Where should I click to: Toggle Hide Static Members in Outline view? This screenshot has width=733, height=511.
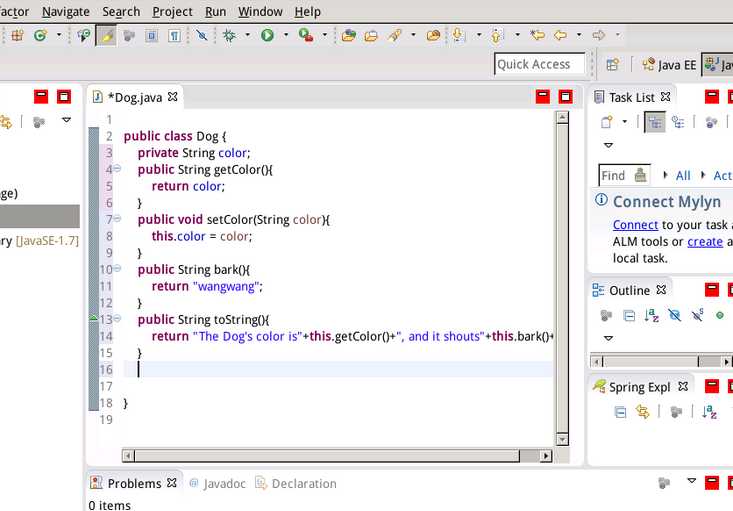(x=697, y=316)
